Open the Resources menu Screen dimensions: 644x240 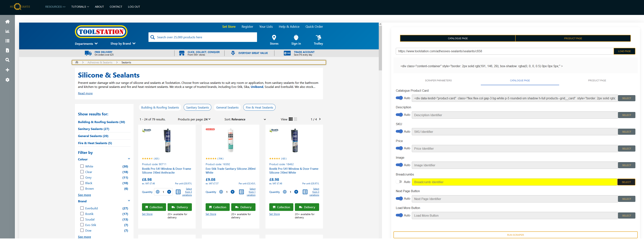(55, 7)
